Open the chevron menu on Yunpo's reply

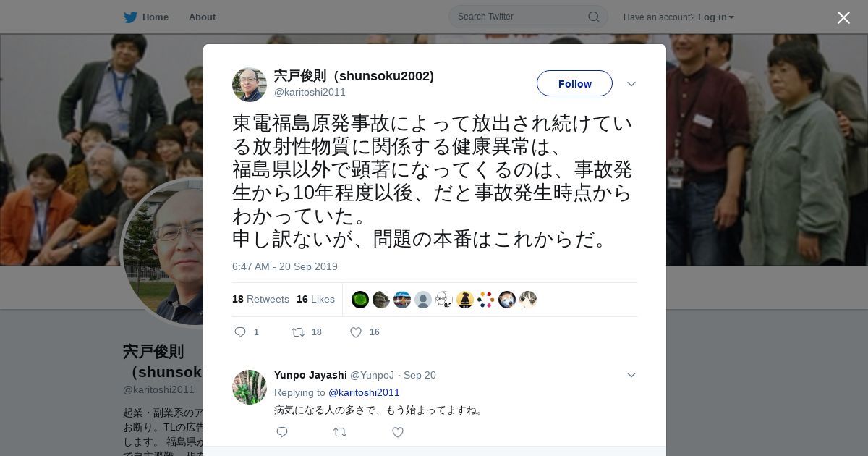tap(631, 375)
